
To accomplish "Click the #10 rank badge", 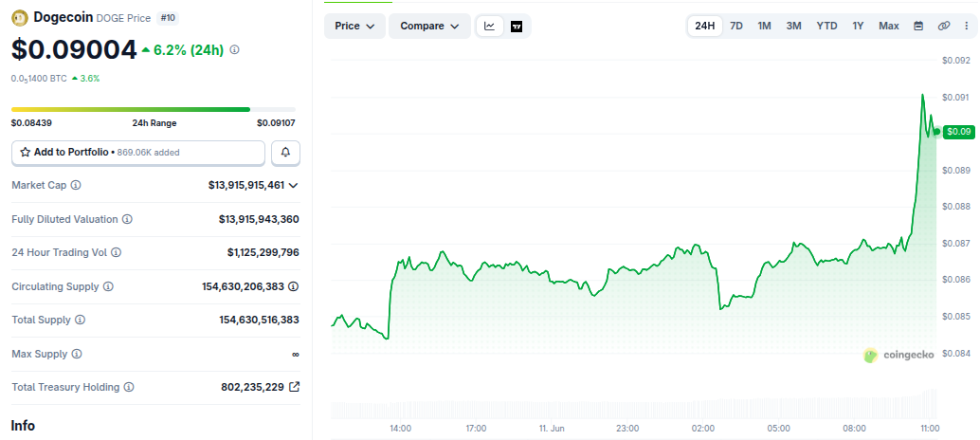I will (x=168, y=18).
